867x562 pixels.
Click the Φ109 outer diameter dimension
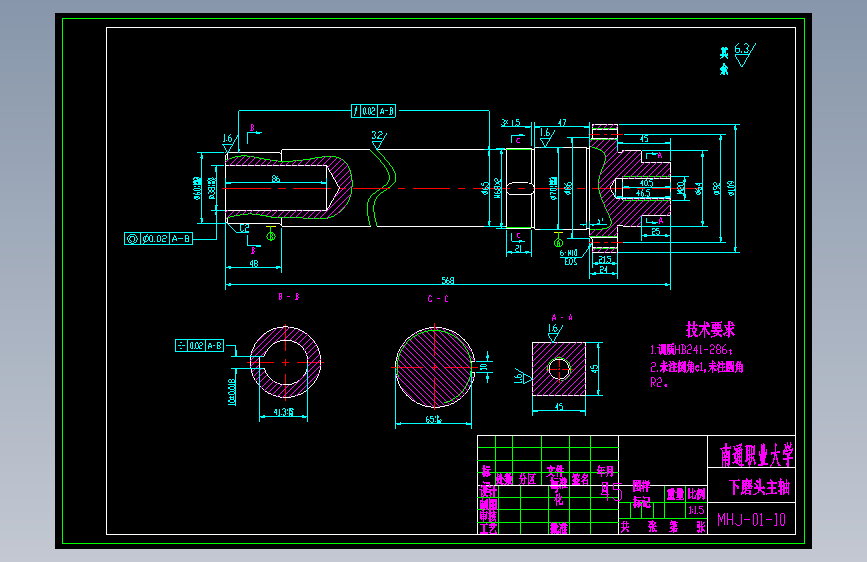click(731, 188)
